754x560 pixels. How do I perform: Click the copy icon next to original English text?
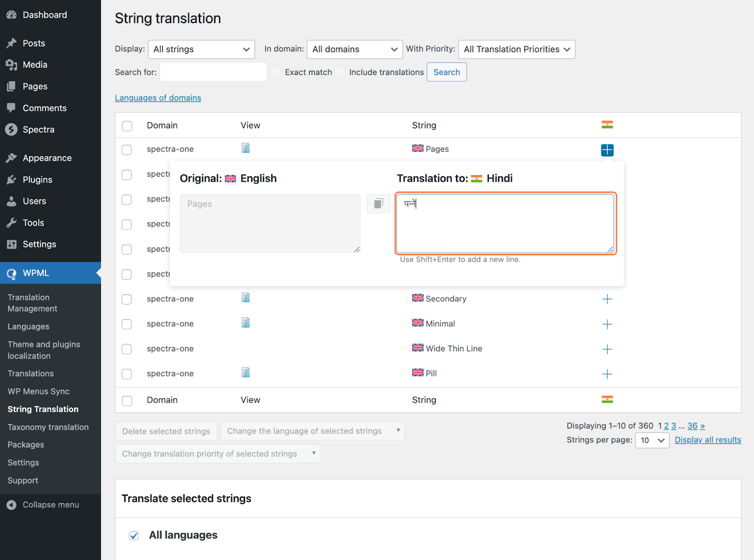pyautogui.click(x=378, y=204)
